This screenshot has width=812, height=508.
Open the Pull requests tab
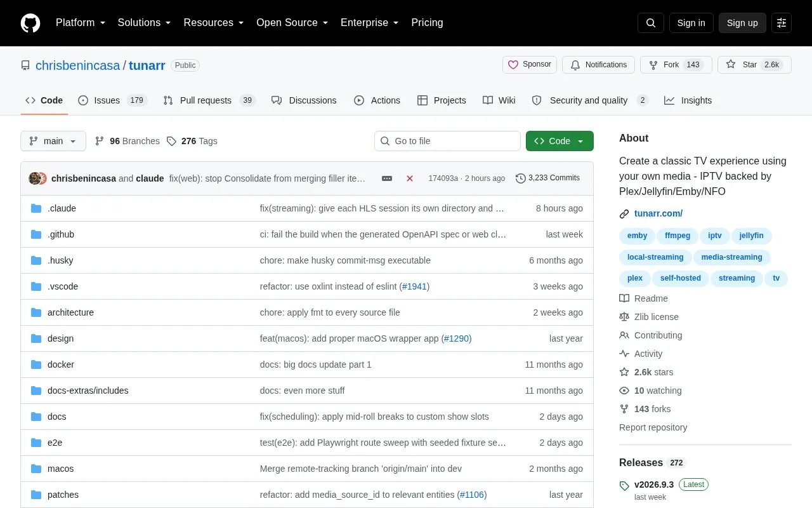(x=209, y=100)
